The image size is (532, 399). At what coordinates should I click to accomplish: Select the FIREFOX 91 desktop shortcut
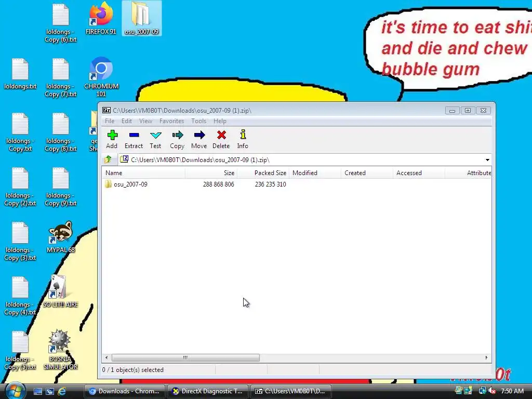(101, 19)
